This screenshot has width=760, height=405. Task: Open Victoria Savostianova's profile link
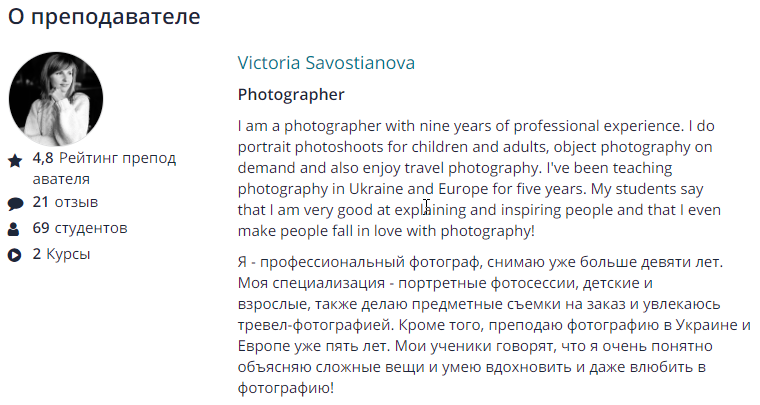pos(326,63)
